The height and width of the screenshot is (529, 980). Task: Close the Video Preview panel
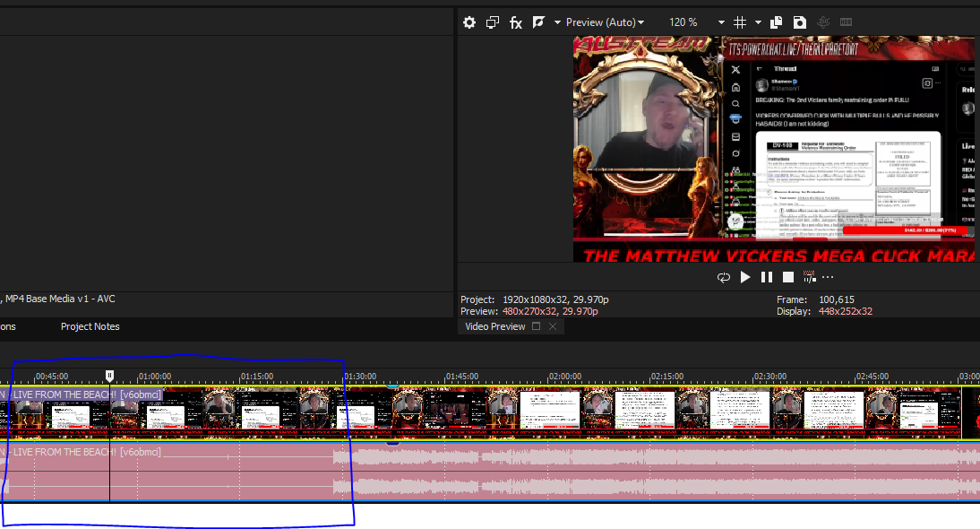coord(553,326)
